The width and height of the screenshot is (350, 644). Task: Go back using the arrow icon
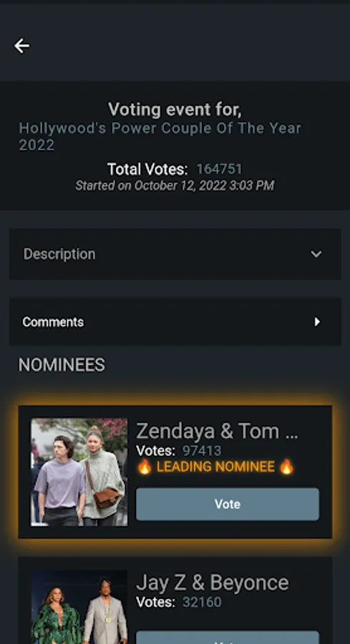tap(21, 46)
